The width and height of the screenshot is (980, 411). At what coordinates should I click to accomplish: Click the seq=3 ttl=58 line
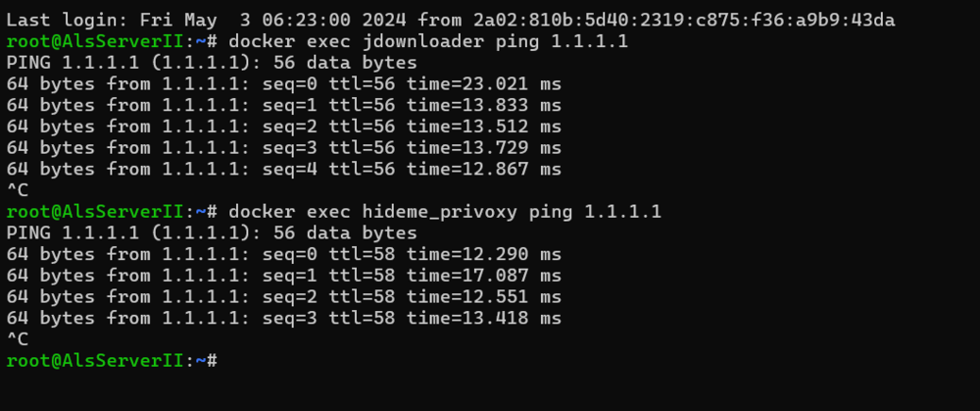click(284, 318)
